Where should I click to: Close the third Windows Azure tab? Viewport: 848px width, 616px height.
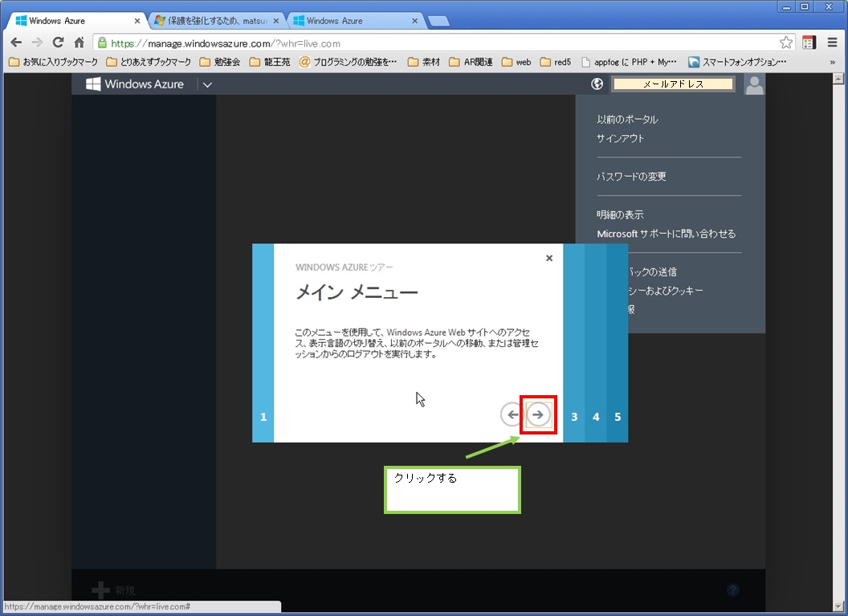[x=415, y=21]
